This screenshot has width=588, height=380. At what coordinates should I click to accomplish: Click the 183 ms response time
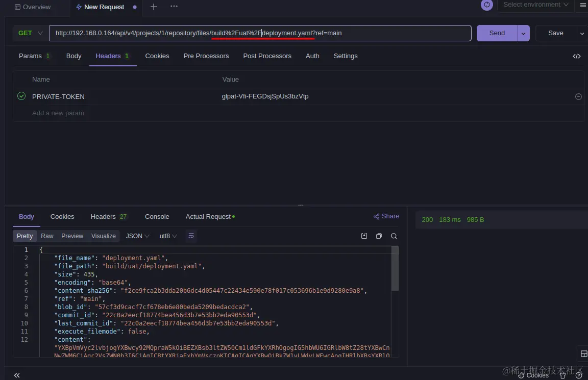click(x=450, y=220)
